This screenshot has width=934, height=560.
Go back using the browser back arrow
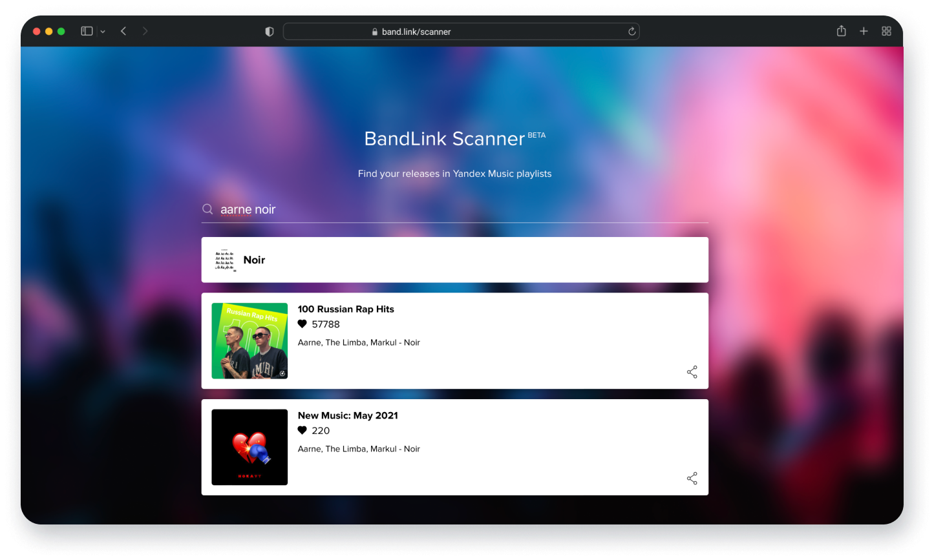tap(123, 31)
